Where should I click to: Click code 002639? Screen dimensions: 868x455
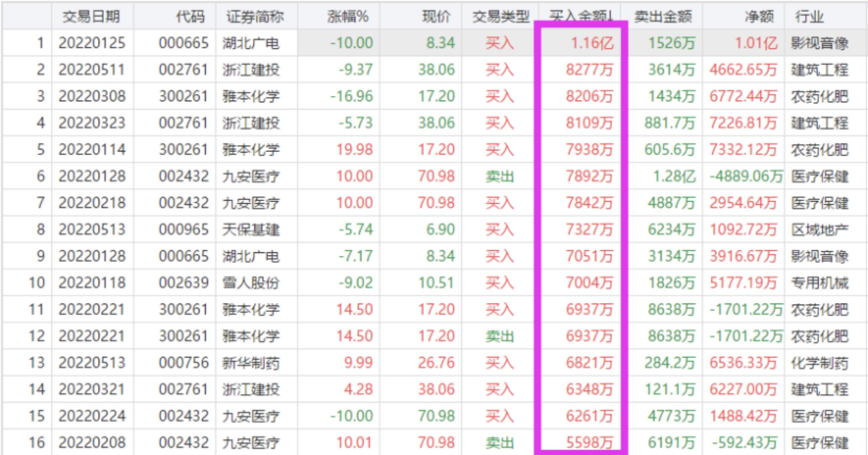183,283
